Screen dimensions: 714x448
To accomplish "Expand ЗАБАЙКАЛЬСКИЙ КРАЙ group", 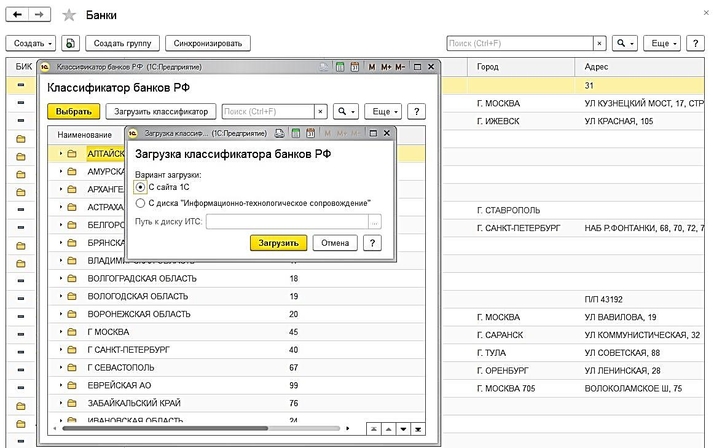I will (61, 403).
